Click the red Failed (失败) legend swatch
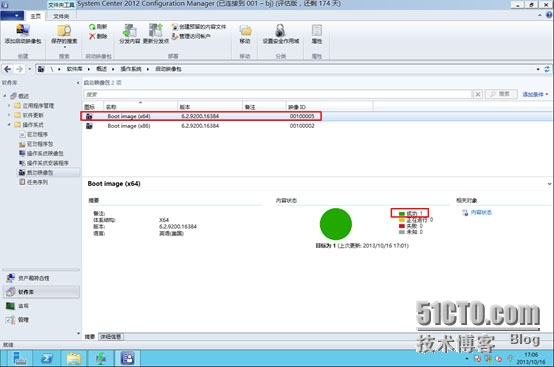Viewport: 554px width, 367px height. [402, 226]
